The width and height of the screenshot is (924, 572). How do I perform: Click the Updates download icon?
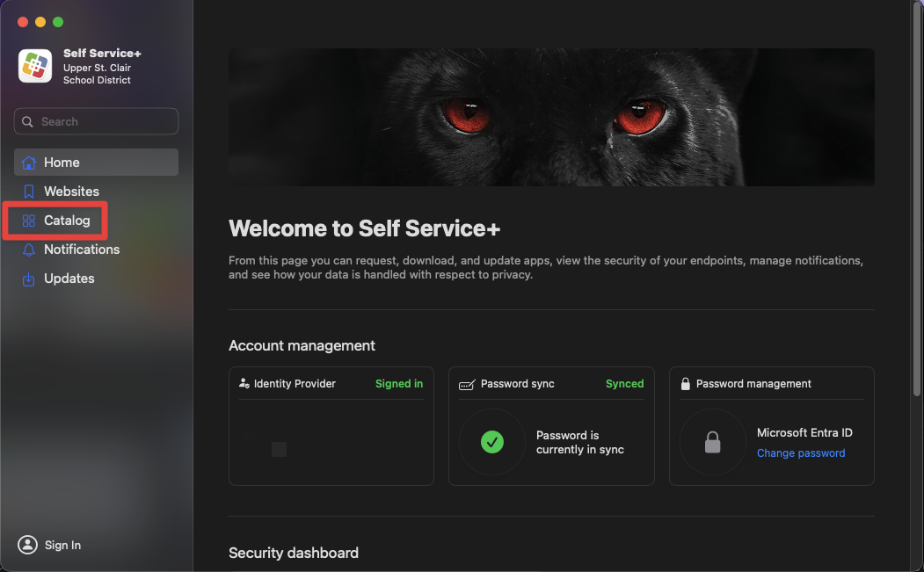click(x=29, y=279)
